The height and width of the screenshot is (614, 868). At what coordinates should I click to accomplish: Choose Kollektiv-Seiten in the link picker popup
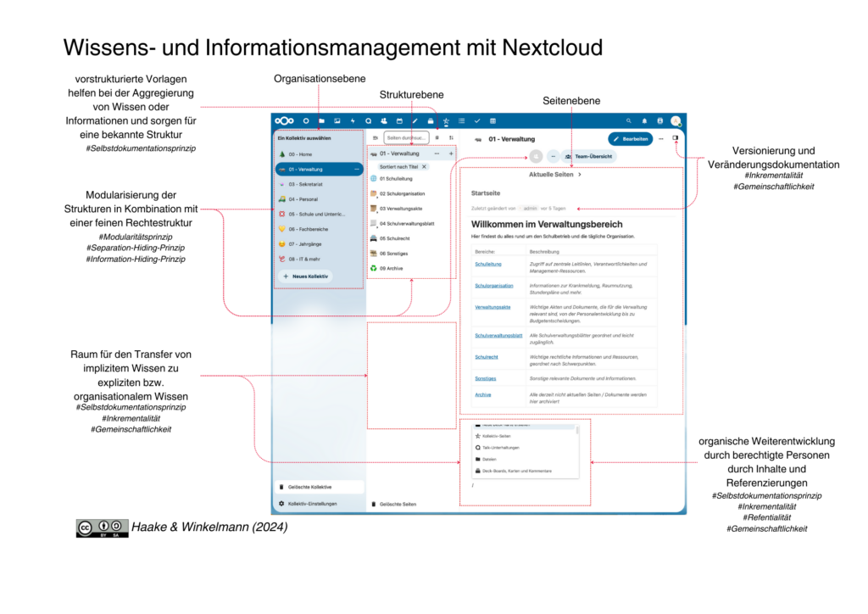tap(524, 436)
